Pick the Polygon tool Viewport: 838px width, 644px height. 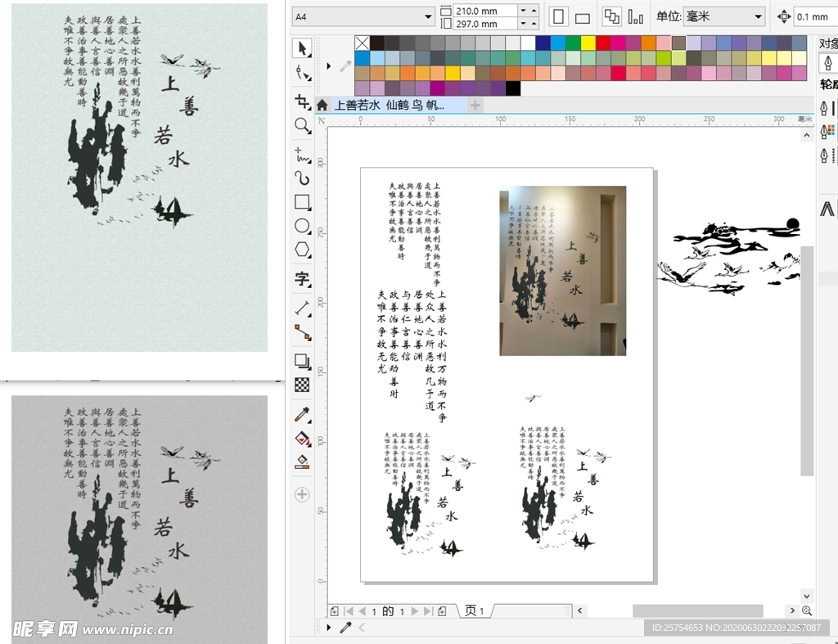coord(303,250)
